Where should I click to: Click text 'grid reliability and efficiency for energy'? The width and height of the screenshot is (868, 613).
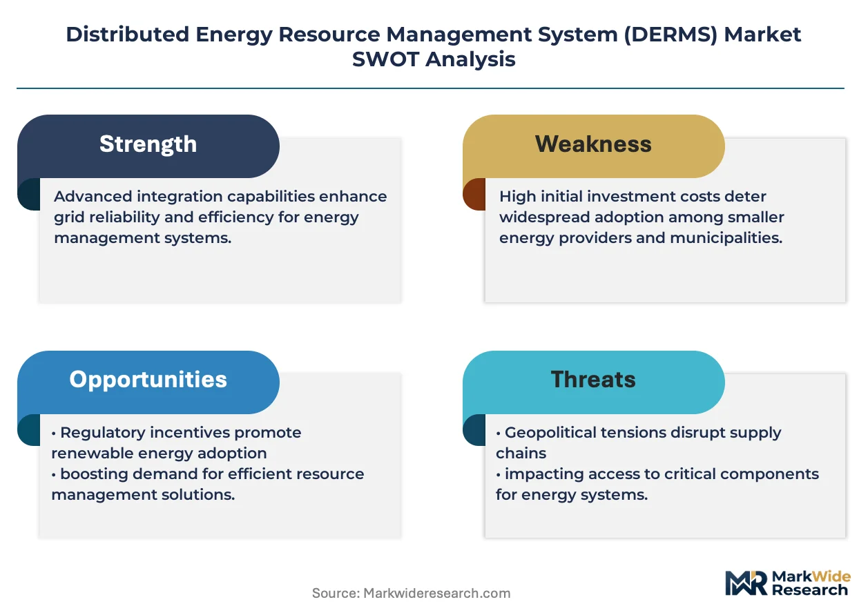click(206, 217)
